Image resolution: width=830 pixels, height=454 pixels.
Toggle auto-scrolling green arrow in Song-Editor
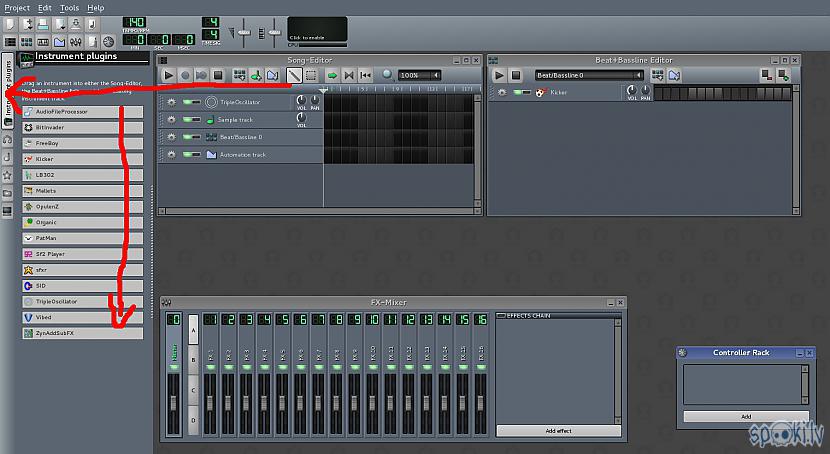pos(332,75)
